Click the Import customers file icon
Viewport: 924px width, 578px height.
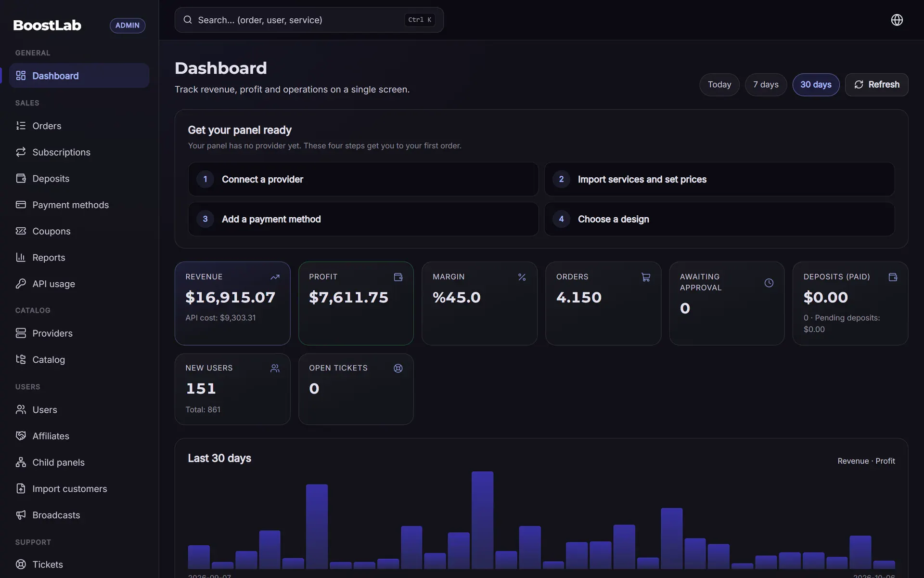[x=21, y=488]
